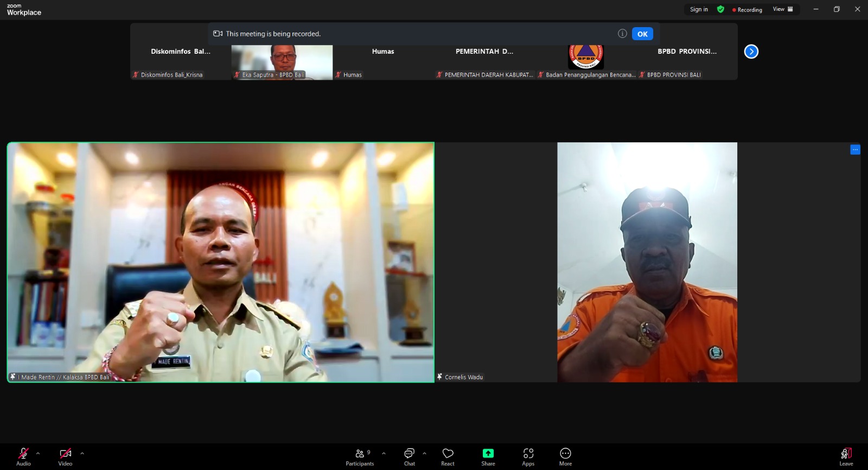Image resolution: width=868 pixels, height=470 pixels.
Task: Open the Apps menu
Action: tap(528, 456)
